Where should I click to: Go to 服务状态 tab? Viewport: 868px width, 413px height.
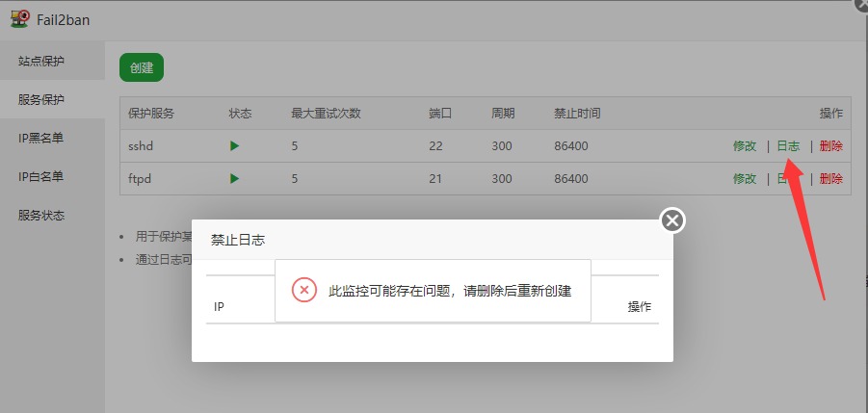[52, 216]
